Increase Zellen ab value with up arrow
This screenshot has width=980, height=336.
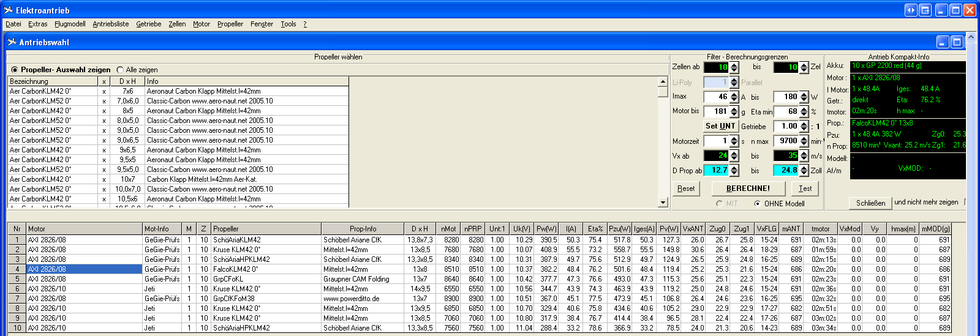[734, 65]
